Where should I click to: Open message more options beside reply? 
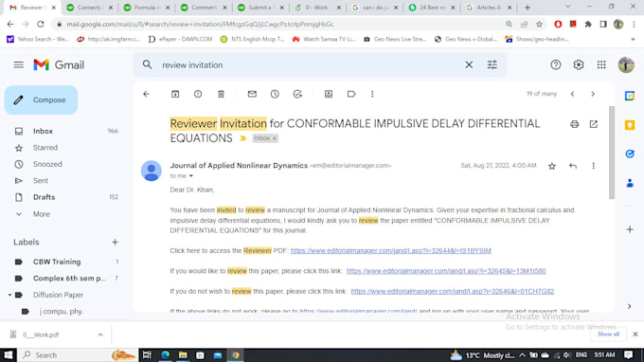[593, 166]
